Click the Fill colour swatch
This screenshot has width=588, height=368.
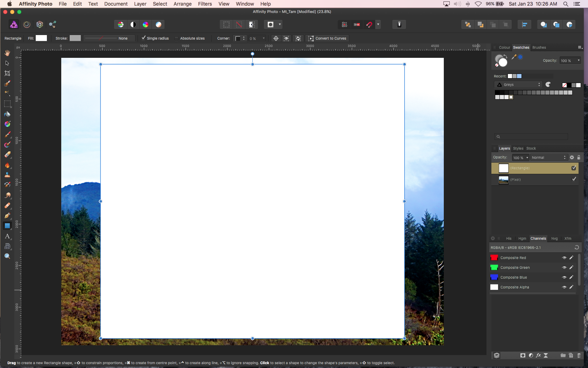[x=41, y=38]
